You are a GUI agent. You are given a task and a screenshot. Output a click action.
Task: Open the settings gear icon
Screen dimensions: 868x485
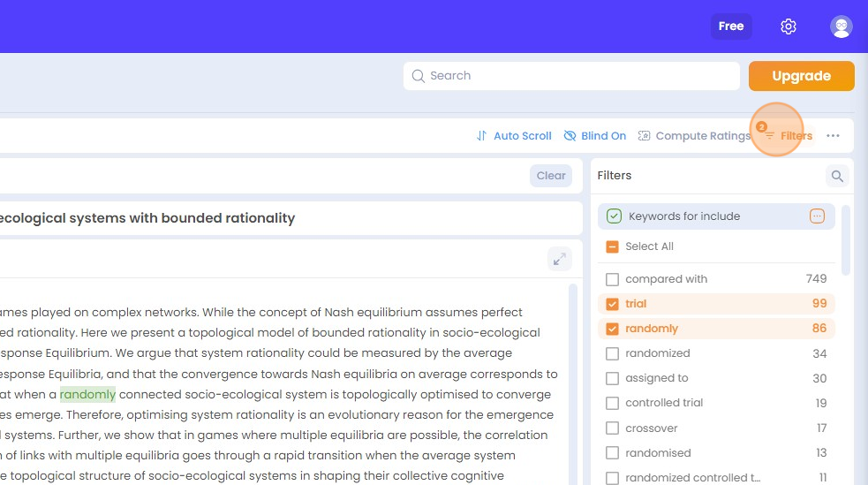pyautogui.click(x=788, y=27)
